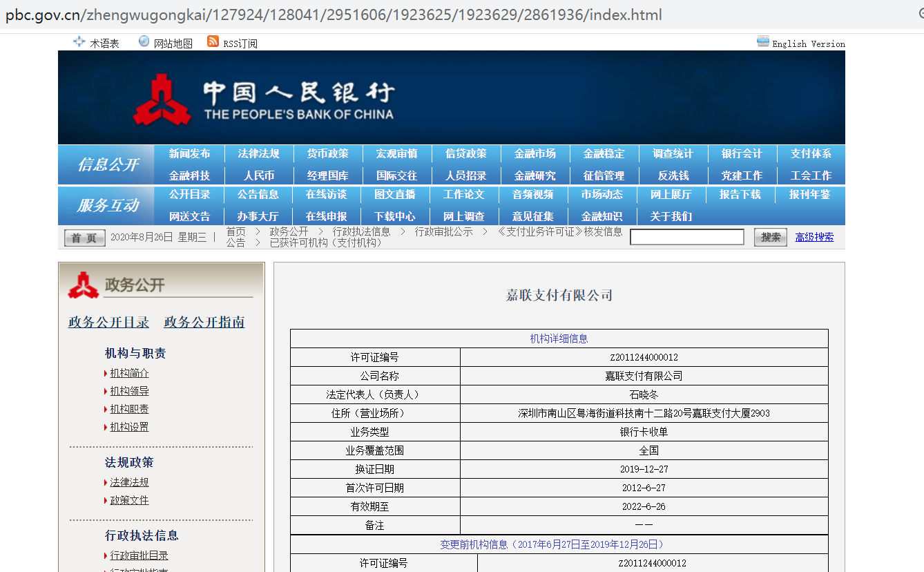Screen dimensions: 924x572
Task: Open the 市场动态 section
Action: [601, 194]
